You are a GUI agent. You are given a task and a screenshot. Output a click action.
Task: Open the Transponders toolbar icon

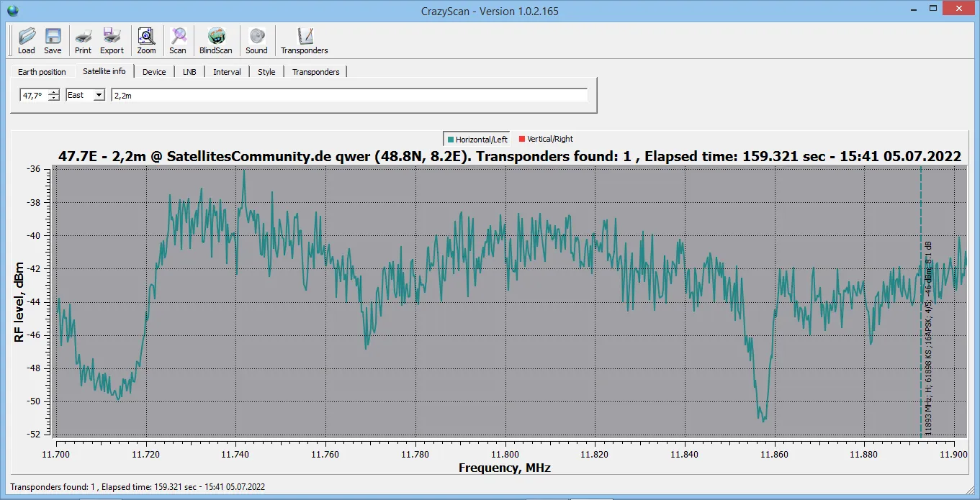(x=305, y=40)
